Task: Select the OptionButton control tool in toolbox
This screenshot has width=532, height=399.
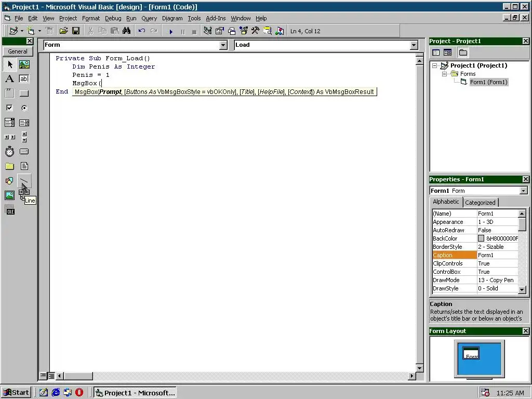Action: (24, 108)
